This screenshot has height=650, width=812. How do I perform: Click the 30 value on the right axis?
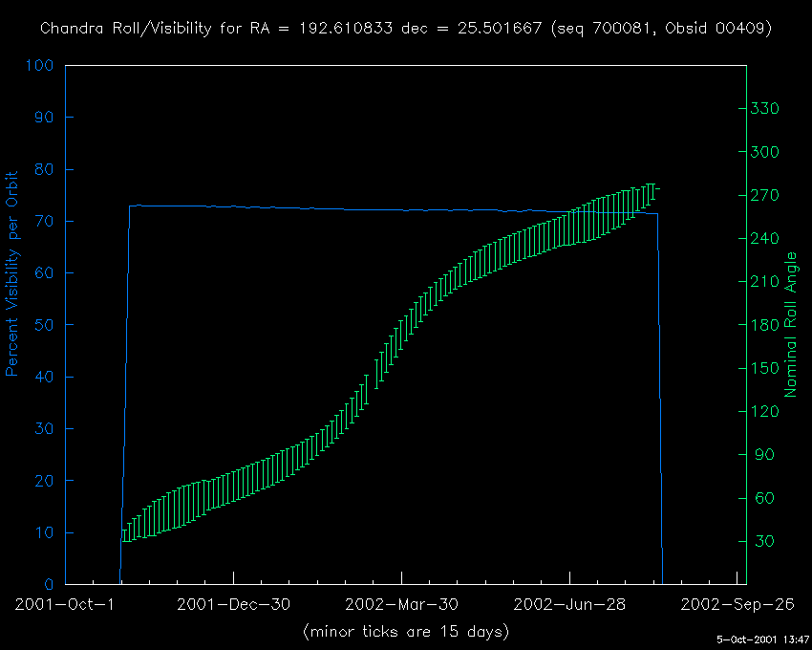click(x=762, y=541)
